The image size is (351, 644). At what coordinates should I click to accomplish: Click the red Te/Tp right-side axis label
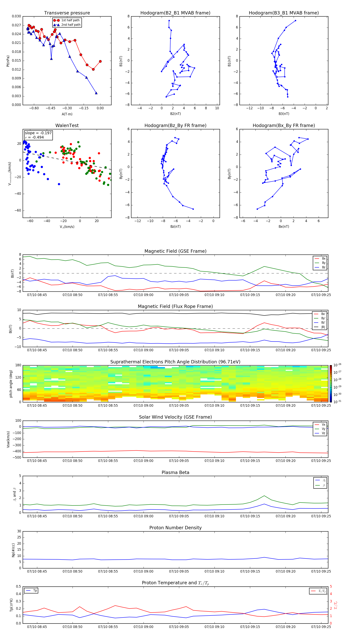tap(336, 605)
